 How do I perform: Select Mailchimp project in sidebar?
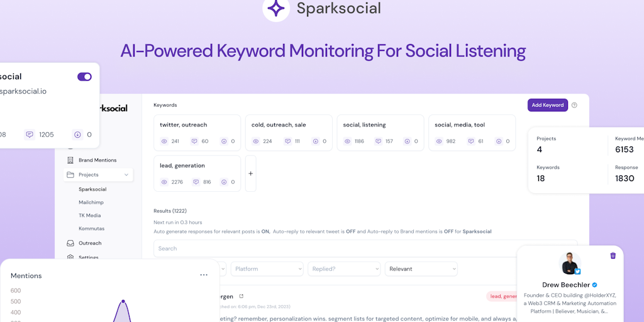point(91,203)
